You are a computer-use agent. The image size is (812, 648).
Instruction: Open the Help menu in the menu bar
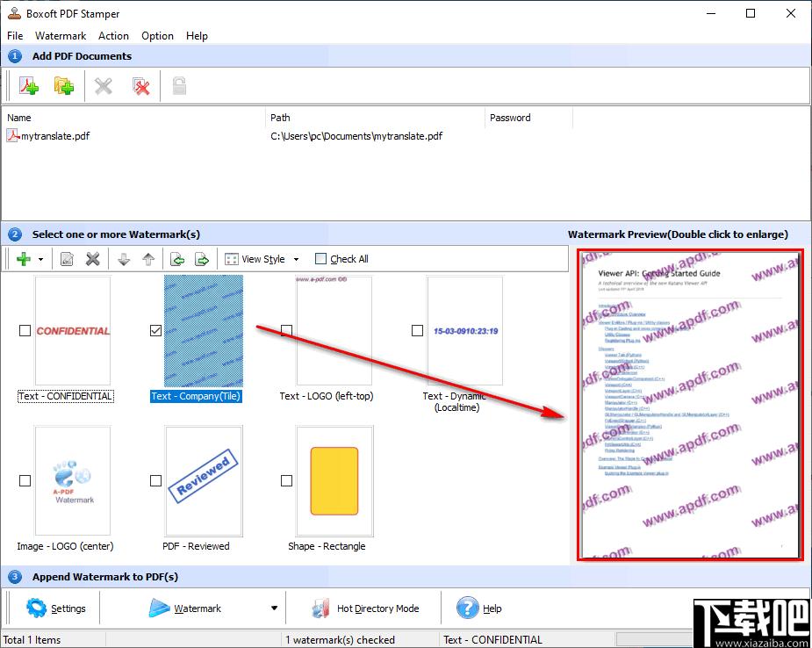(x=197, y=36)
